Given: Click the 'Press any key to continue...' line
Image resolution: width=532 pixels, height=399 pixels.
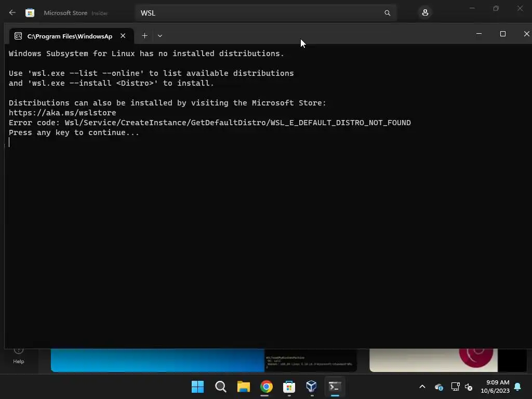Looking at the screenshot, I should point(74,132).
